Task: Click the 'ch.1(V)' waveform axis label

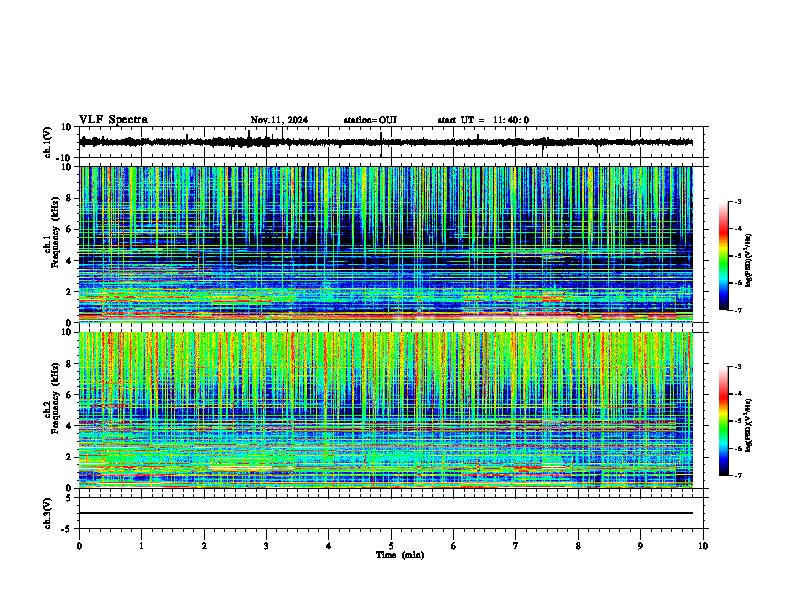Action: pyautogui.click(x=48, y=142)
